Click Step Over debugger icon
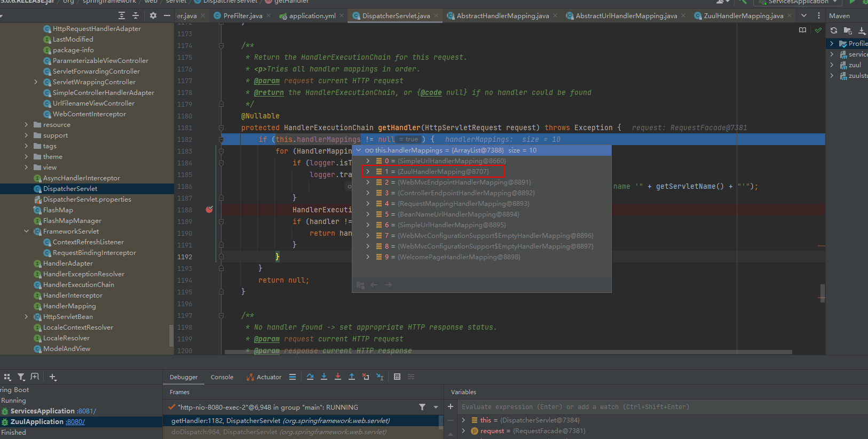Viewport: 868px width, 439px height. click(x=310, y=377)
